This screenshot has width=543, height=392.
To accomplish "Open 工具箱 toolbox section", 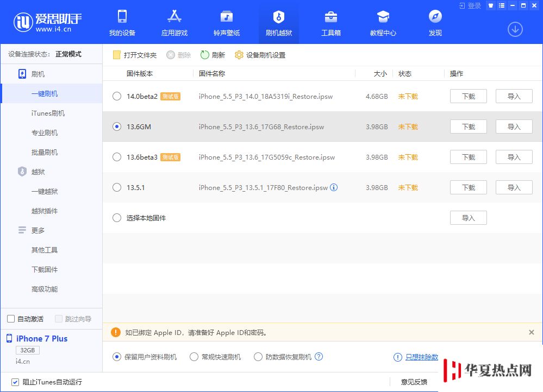I will (330, 23).
